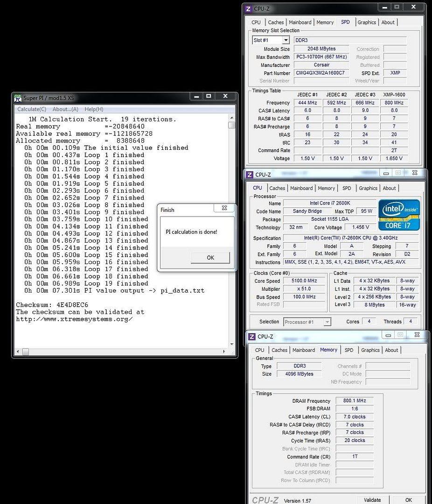Close the middle CPU-Z window
The width and height of the screenshot is (432, 504).
point(415,173)
